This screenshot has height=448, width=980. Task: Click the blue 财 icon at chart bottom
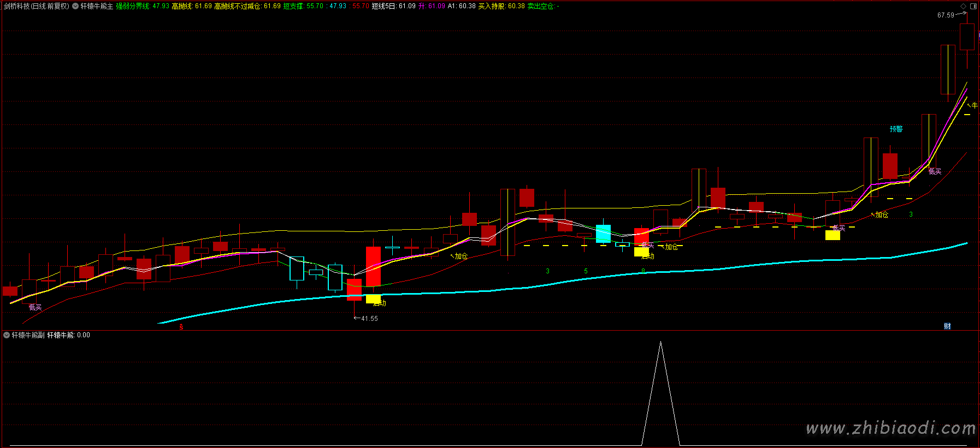(x=947, y=326)
